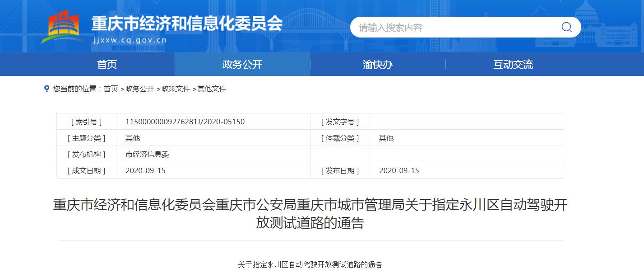Image resolution: width=644 pixels, height=278 pixels.
Task: Click 首页 in the breadcrumb trail
Action: 111,89
